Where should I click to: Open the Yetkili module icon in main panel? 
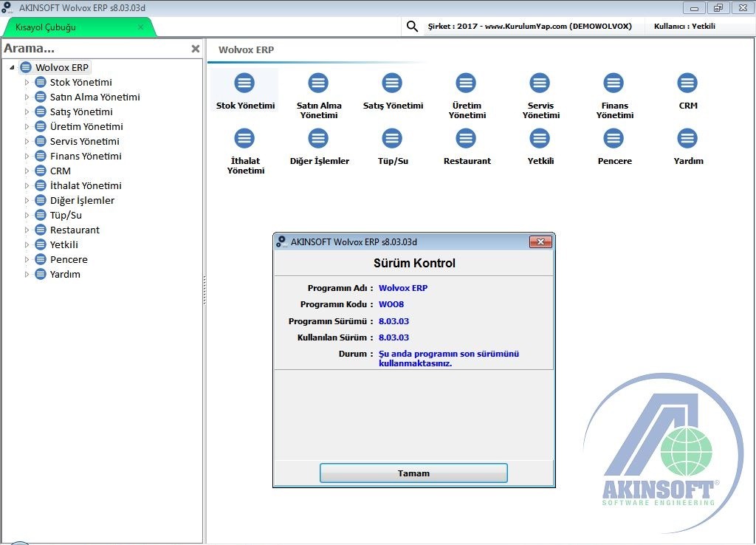coord(540,138)
